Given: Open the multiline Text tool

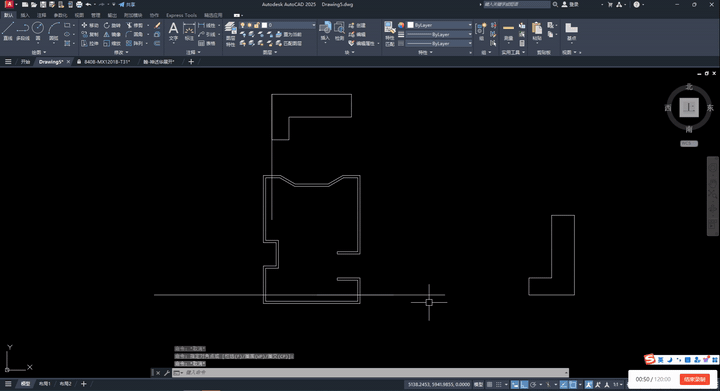Looking at the screenshot, I should click(173, 31).
